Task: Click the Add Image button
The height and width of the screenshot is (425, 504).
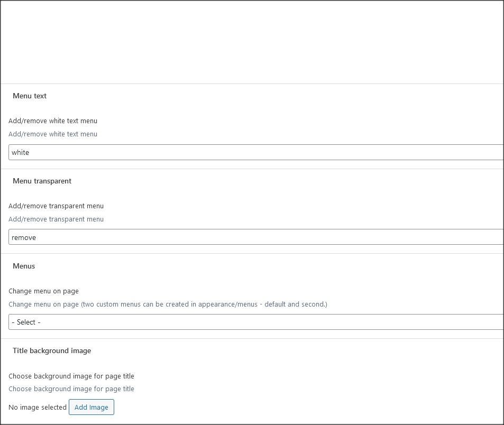Action: [x=91, y=407]
